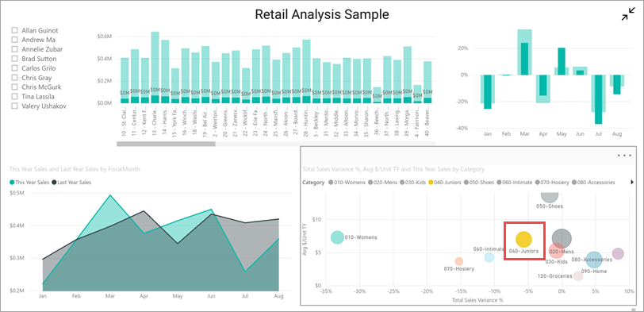Click the This Year Sales legend item
This screenshot has width=644, height=312.
29,182
